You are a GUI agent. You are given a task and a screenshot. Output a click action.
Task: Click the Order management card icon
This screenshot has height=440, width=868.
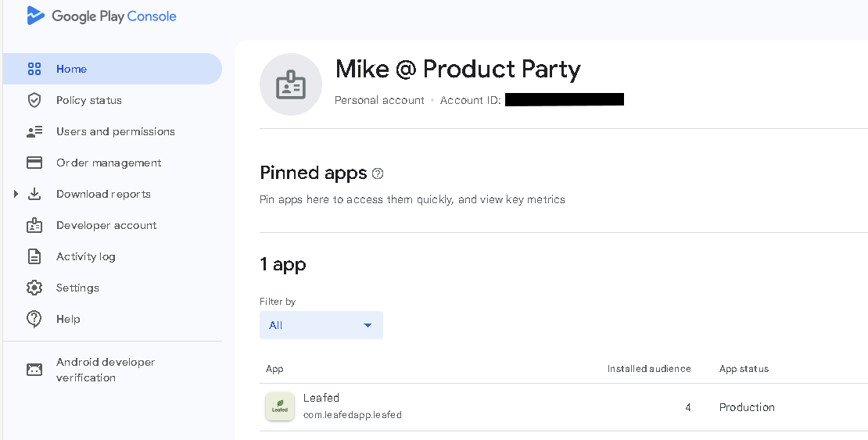[x=34, y=163]
